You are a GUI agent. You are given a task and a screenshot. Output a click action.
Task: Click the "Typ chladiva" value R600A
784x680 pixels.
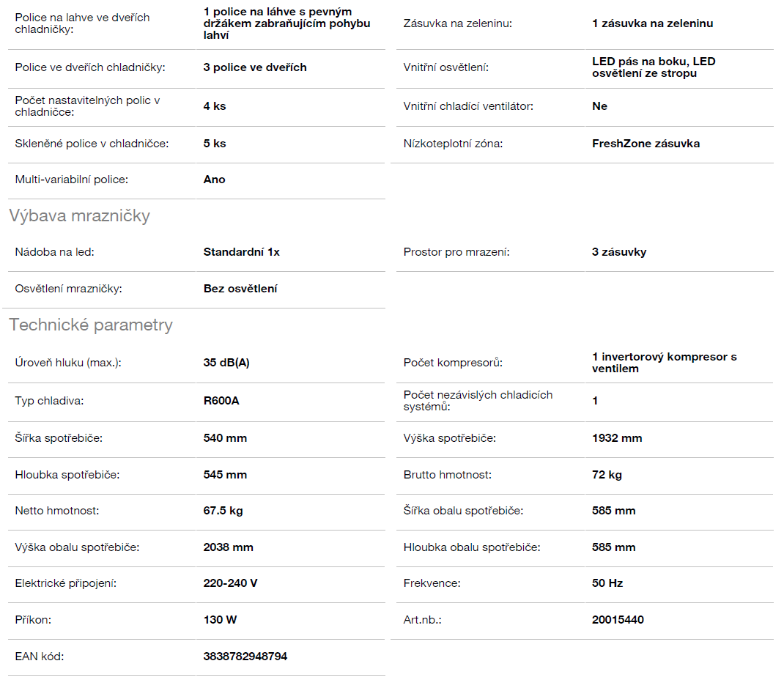click(221, 402)
